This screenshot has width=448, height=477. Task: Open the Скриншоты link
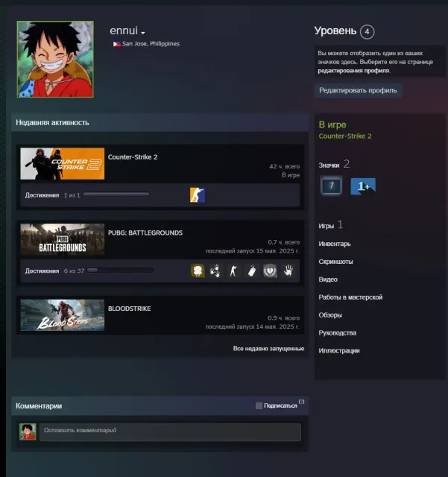pyautogui.click(x=335, y=262)
